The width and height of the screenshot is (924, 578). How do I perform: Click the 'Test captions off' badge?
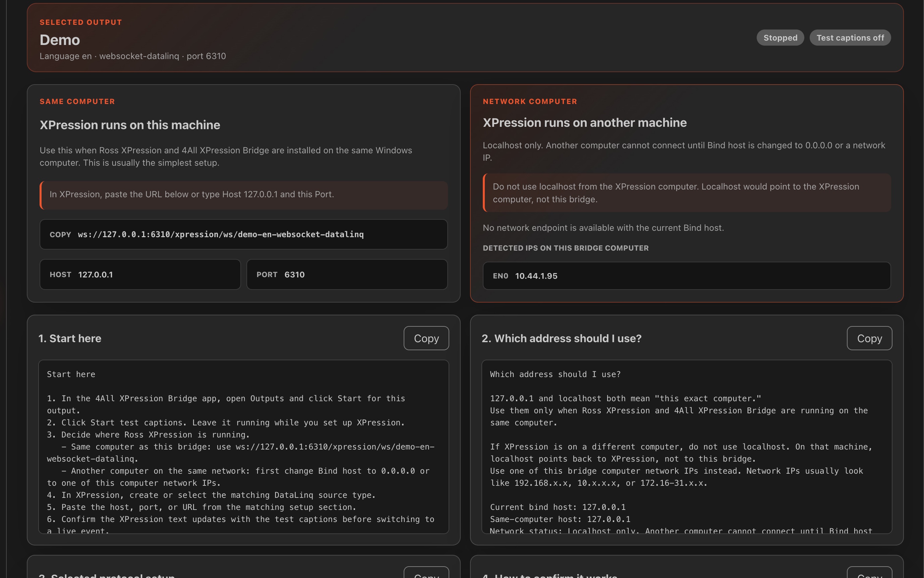(850, 38)
